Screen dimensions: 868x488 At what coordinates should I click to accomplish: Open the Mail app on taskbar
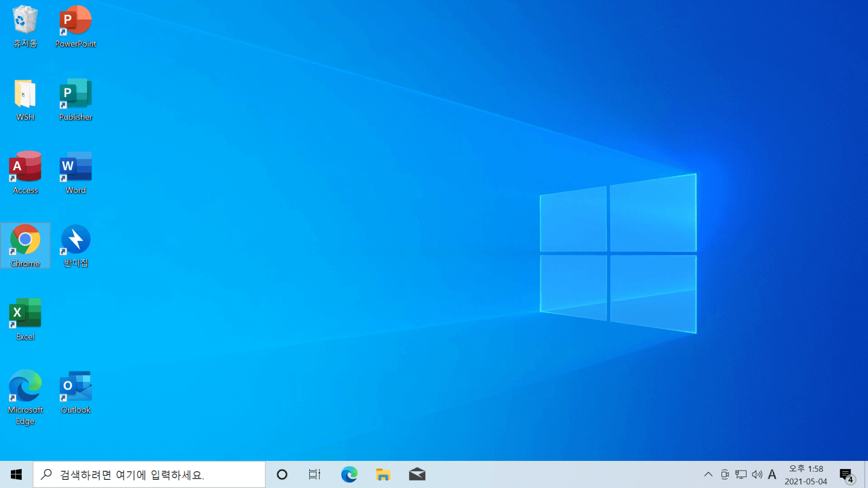tap(417, 474)
